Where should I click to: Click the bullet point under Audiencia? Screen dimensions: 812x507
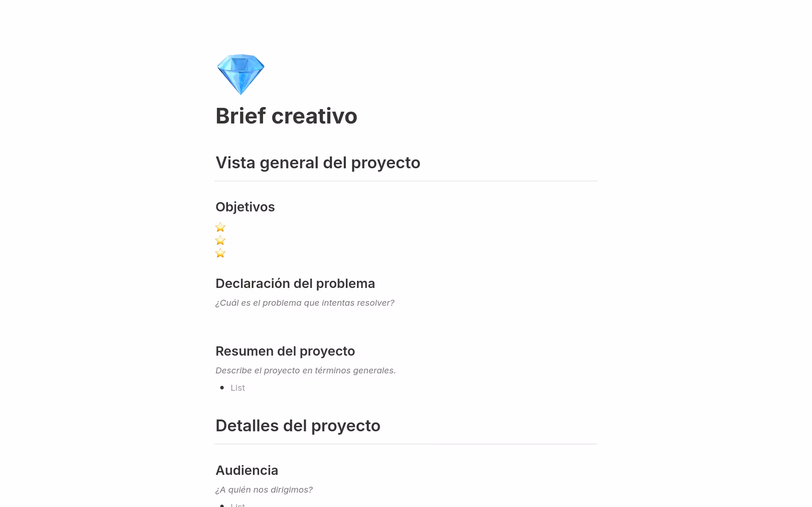(222, 505)
